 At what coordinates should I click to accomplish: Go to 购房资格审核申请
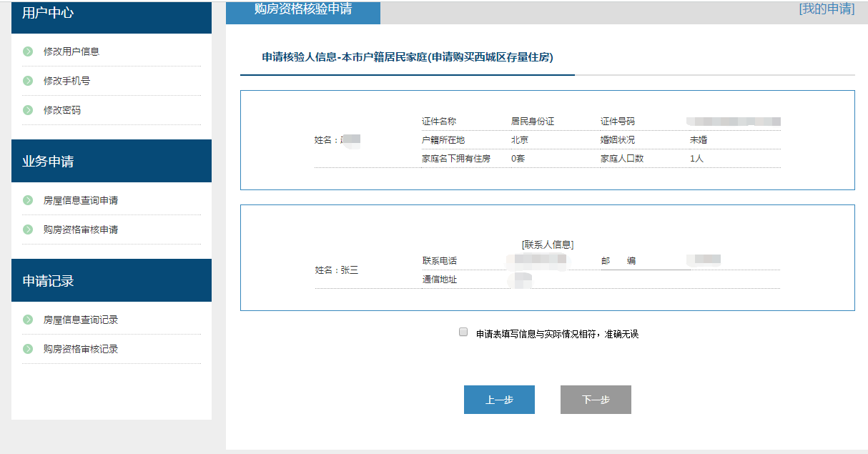pyautogui.click(x=81, y=230)
